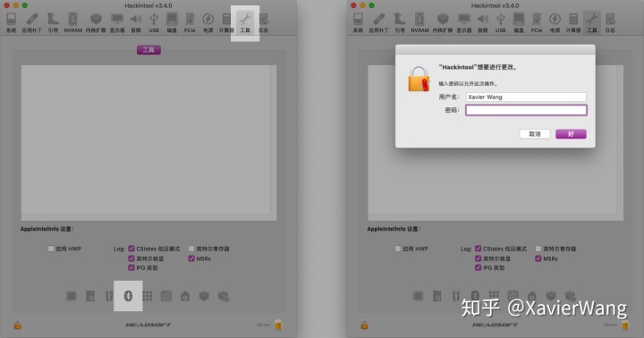
Task: Toggle 英特尔寄存器 checkbox in right window
Action: pos(538,249)
